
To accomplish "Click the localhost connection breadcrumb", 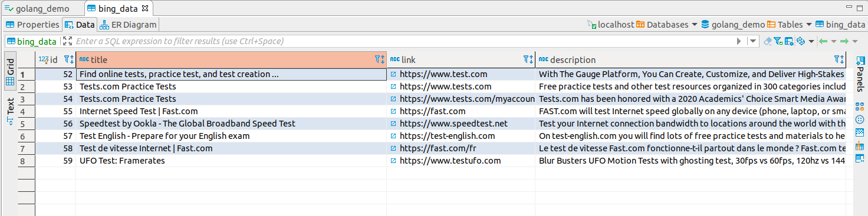I will 611,25.
